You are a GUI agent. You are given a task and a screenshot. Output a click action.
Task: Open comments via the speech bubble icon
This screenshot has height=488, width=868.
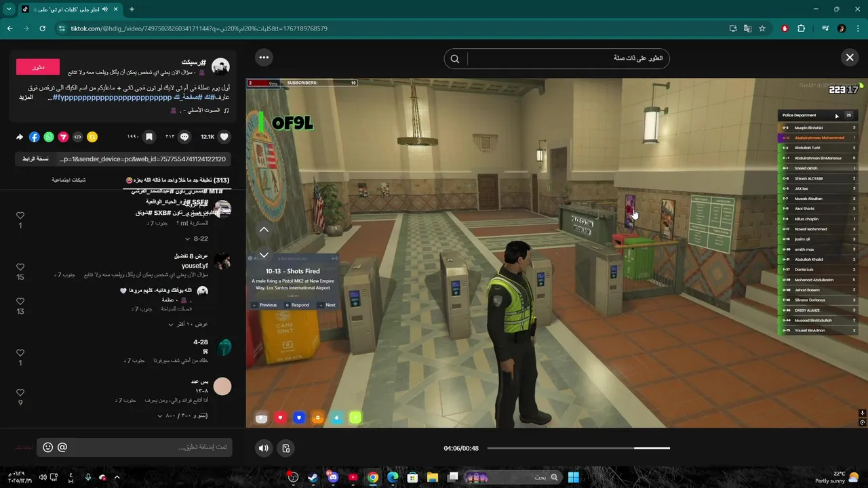click(184, 137)
